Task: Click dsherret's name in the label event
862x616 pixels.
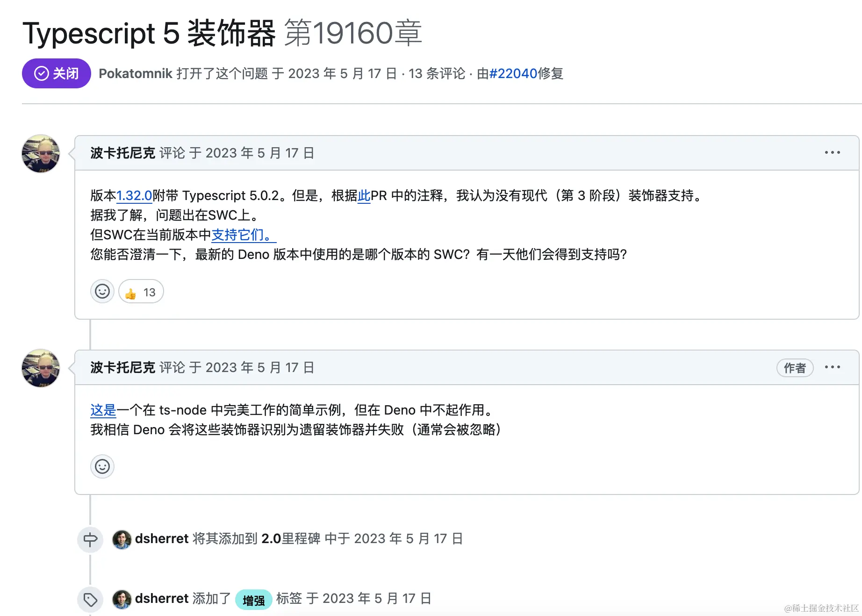Action: coord(162,598)
